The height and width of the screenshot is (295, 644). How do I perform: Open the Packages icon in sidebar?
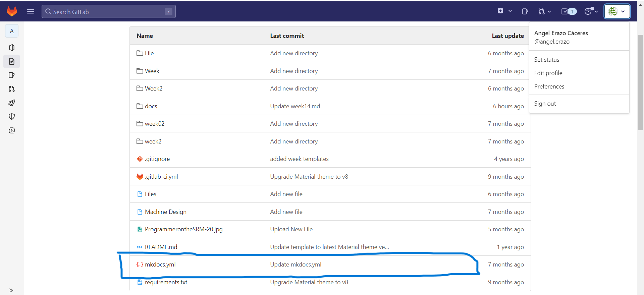tap(12, 130)
